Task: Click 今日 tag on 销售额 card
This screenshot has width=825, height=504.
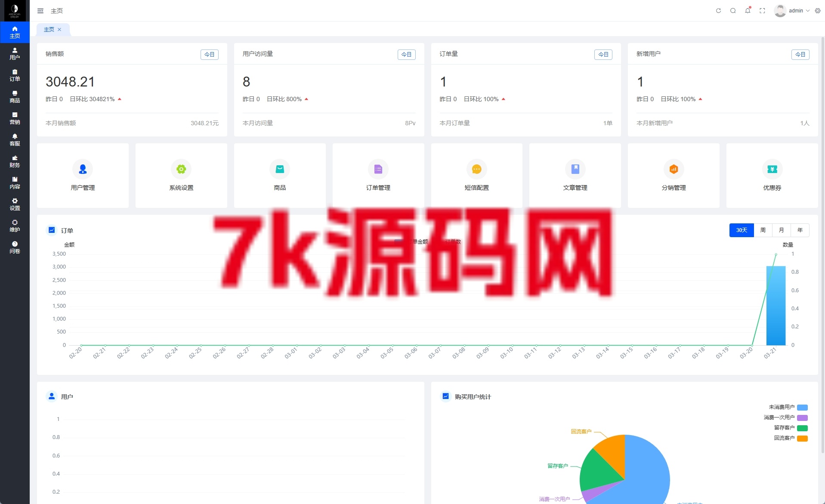Action: tap(210, 55)
